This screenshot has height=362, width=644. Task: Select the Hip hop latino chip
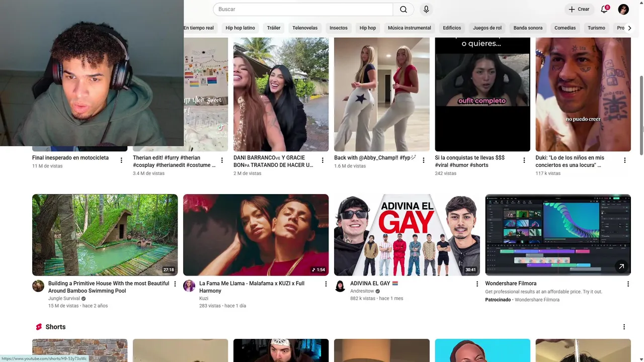pyautogui.click(x=240, y=28)
